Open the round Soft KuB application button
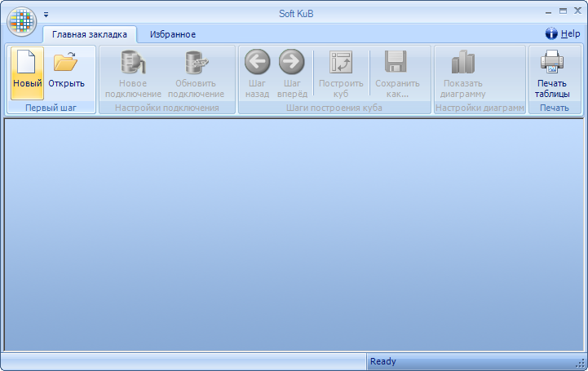 point(22,22)
